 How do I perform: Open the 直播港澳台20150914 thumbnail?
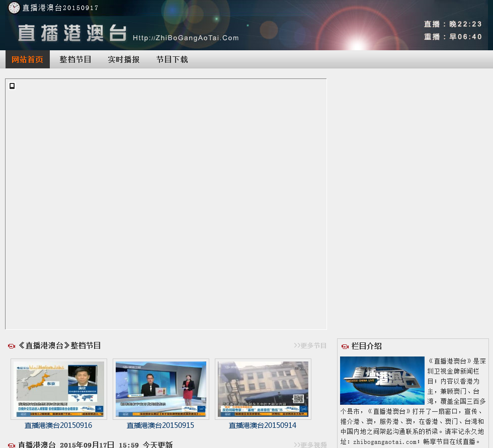(263, 389)
